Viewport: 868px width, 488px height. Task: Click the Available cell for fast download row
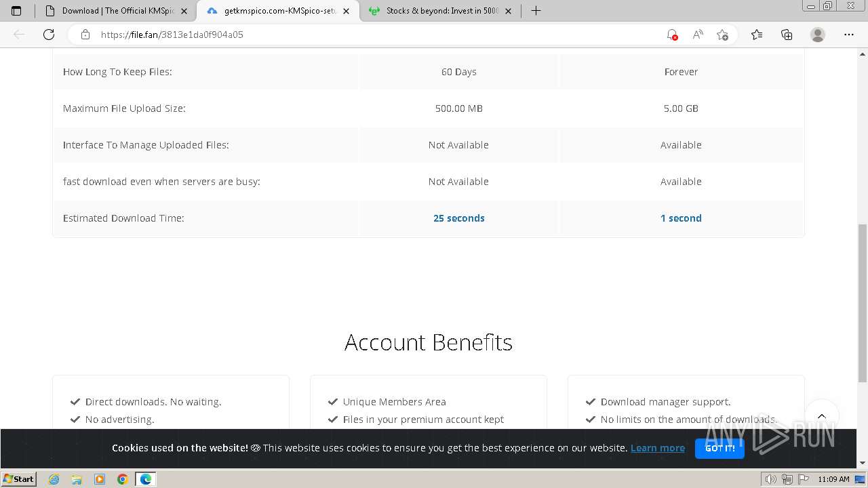(x=681, y=182)
